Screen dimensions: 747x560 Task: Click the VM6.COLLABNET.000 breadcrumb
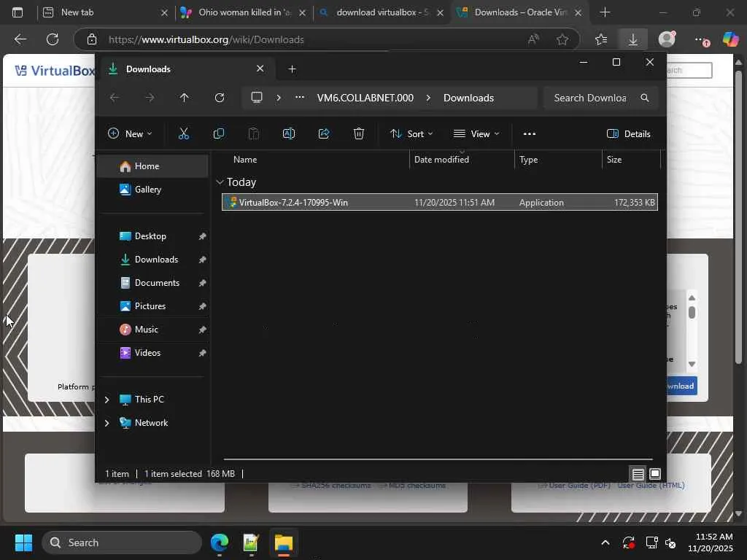tap(365, 98)
